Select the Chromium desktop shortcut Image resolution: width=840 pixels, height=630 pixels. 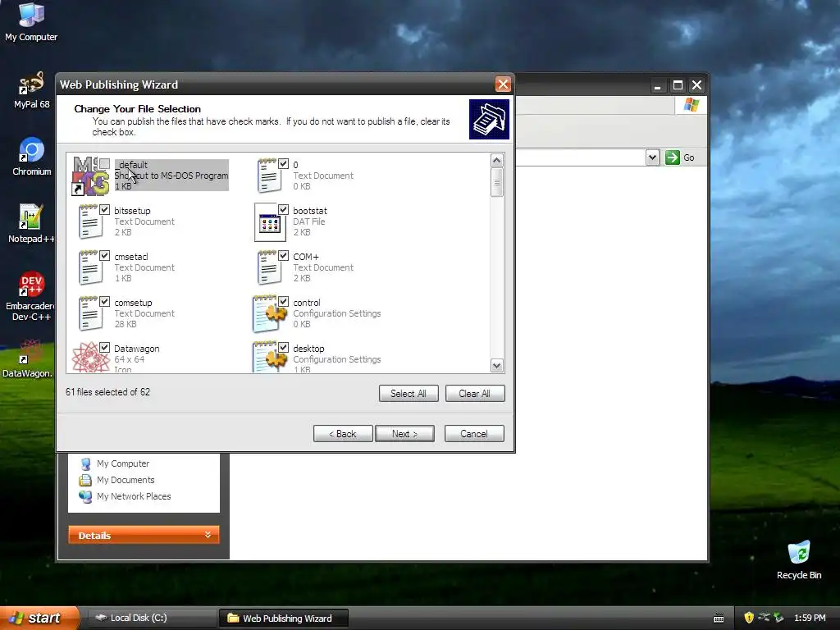[32, 157]
